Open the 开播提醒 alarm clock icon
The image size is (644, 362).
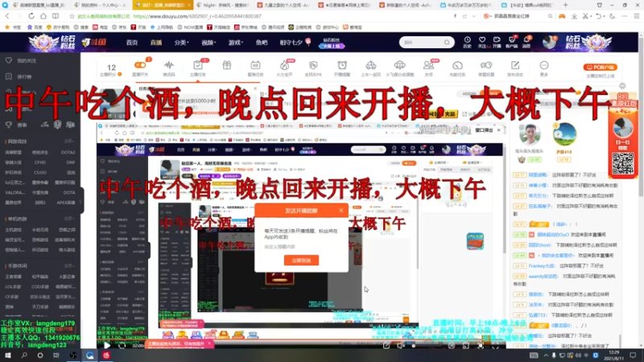click(x=341, y=65)
